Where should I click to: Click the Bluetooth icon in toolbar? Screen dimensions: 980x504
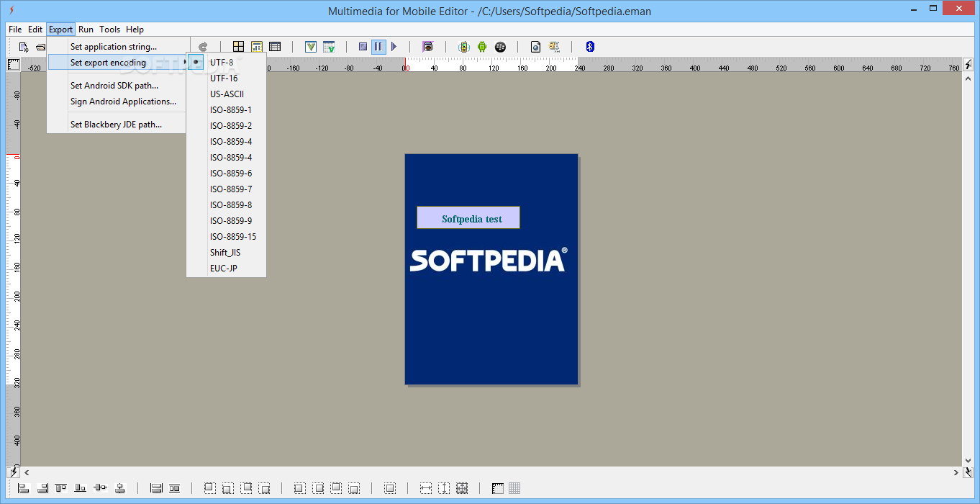point(589,47)
